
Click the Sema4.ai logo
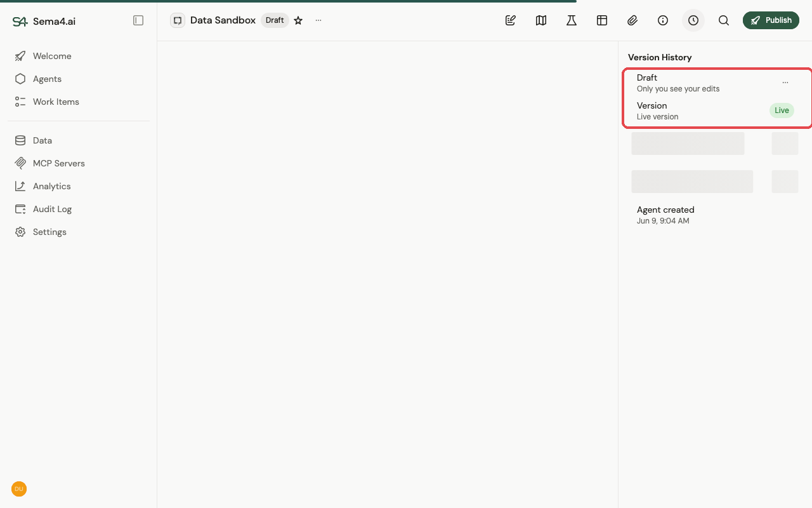pos(44,21)
